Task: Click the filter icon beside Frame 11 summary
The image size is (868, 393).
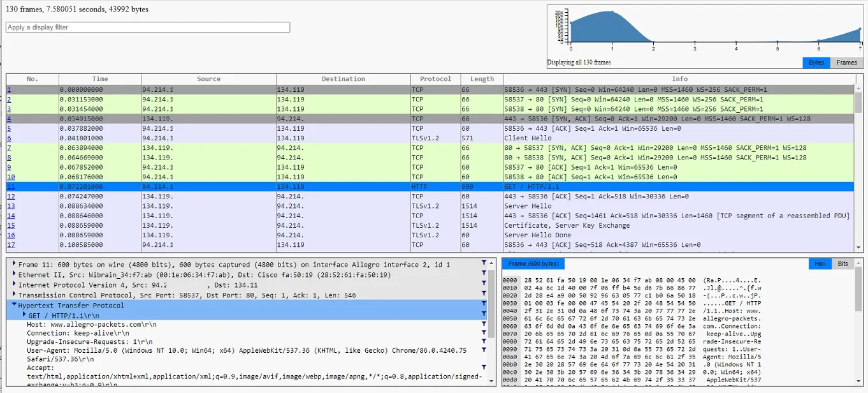Action: click(x=484, y=262)
